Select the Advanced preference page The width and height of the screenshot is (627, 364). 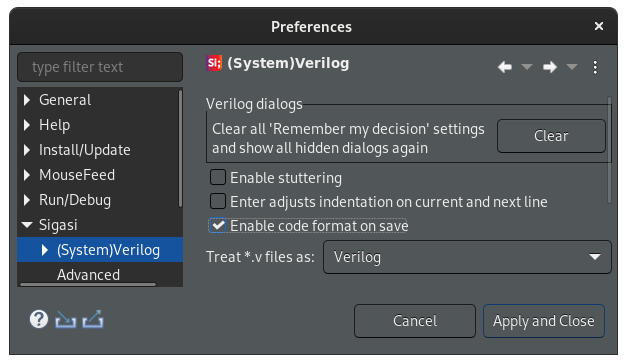pos(88,275)
